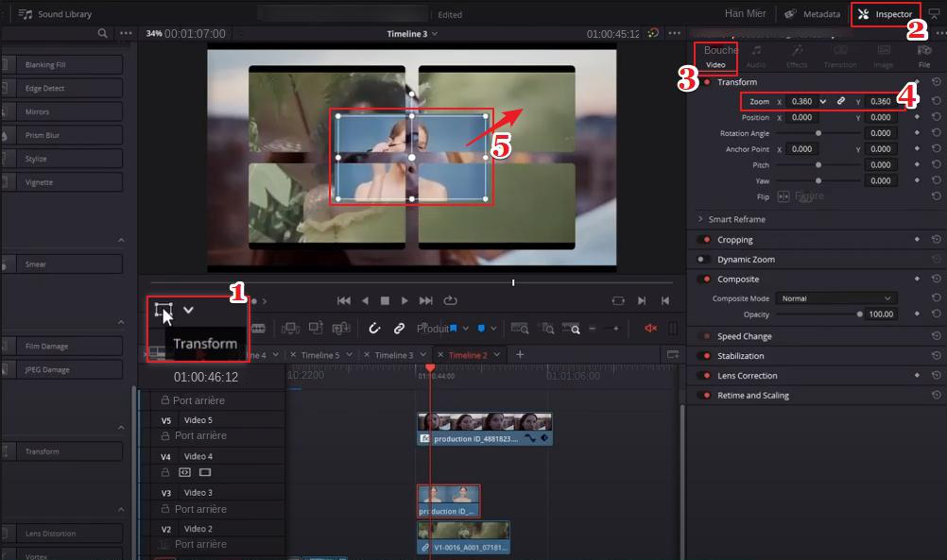Click the Rotation Angle slider handle
947x560 pixels.
coord(818,133)
